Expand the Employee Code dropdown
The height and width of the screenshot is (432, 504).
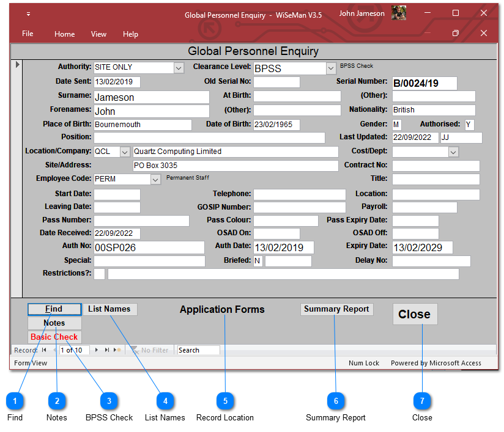(155, 180)
